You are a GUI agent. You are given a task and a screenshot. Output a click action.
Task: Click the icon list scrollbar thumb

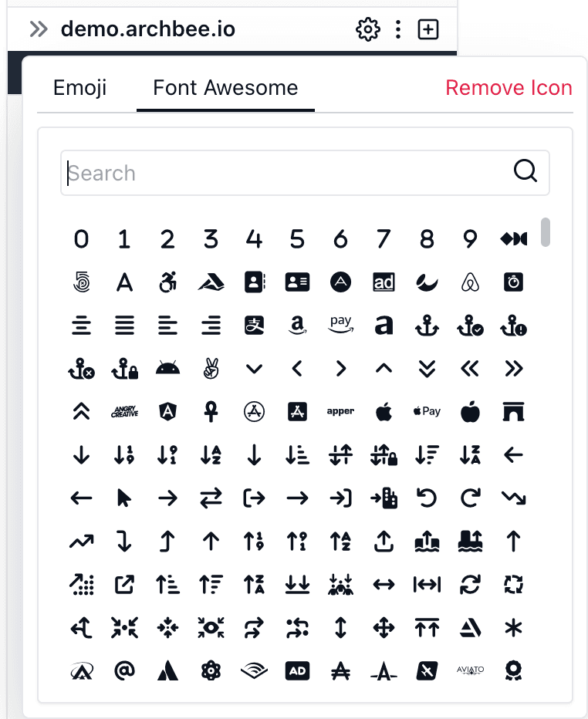pyautogui.click(x=546, y=232)
